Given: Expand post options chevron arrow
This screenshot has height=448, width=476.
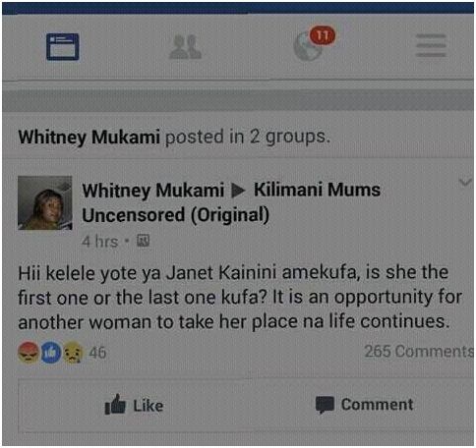Looking at the screenshot, I should (x=465, y=182).
